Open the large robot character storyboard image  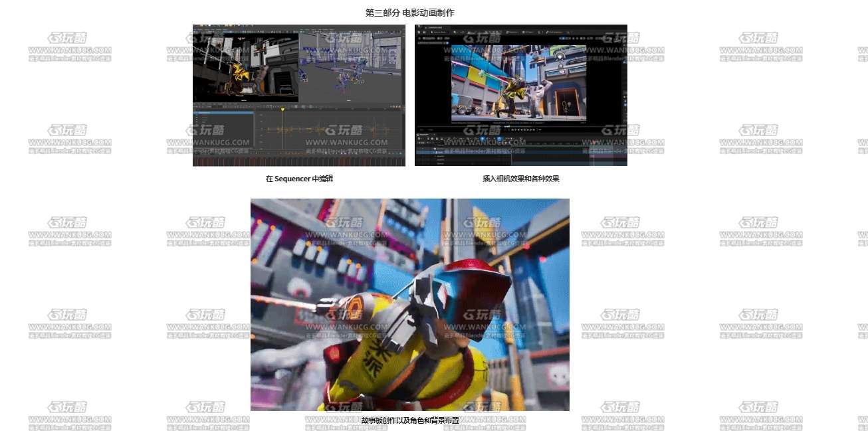[410, 305]
